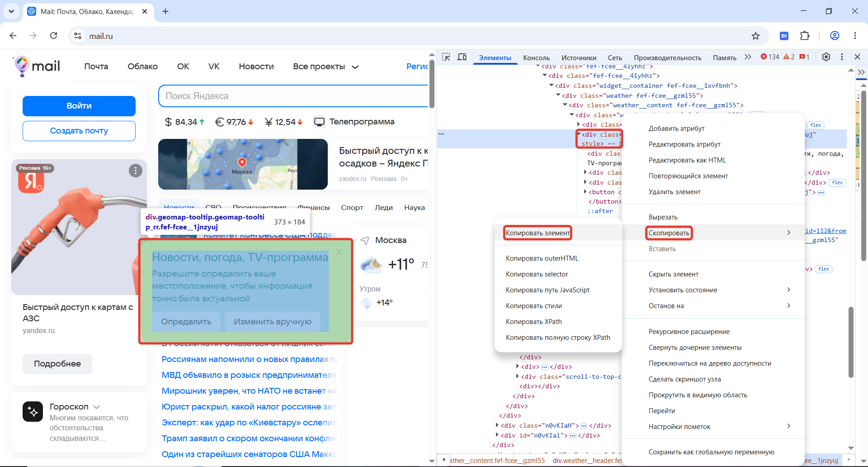868x467 pixels.
Task: Open the Chrome profile avatar icon
Action: (x=835, y=36)
